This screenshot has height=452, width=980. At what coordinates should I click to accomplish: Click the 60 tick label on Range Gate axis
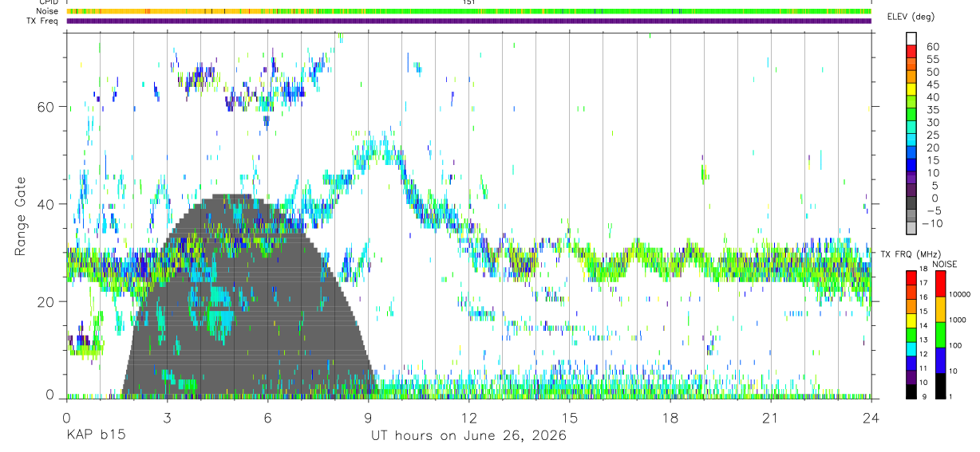[51, 106]
